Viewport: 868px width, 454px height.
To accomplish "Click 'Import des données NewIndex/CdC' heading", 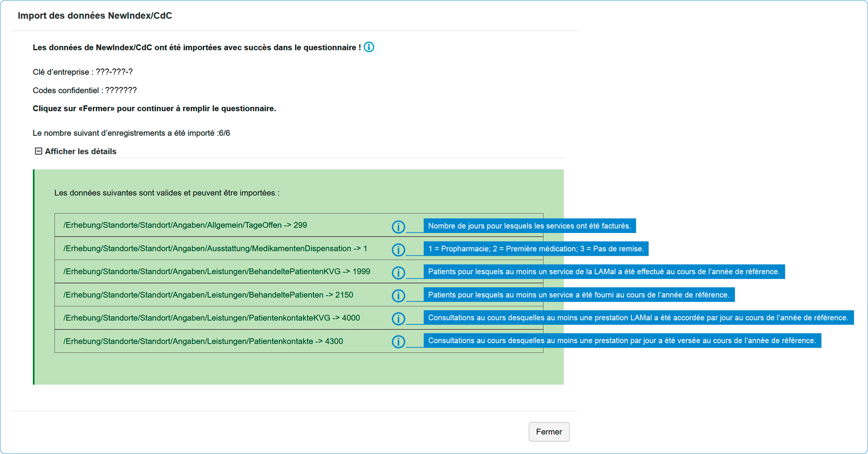I will tap(95, 16).
